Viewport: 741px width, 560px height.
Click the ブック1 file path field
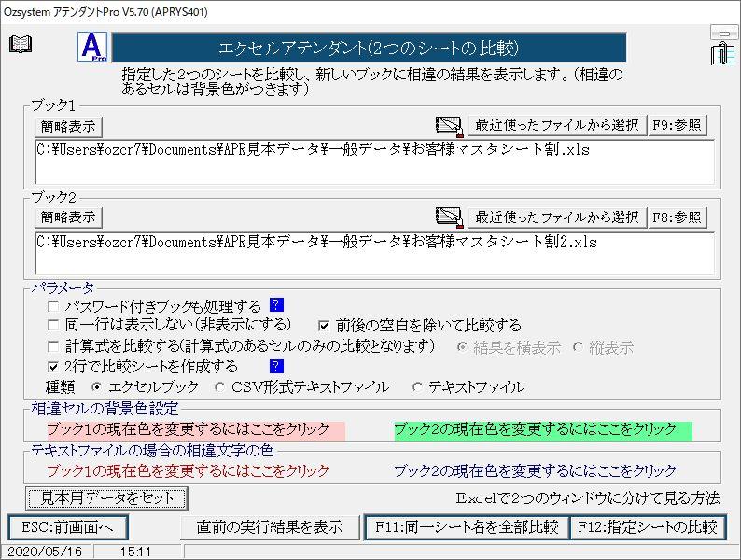[375, 161]
